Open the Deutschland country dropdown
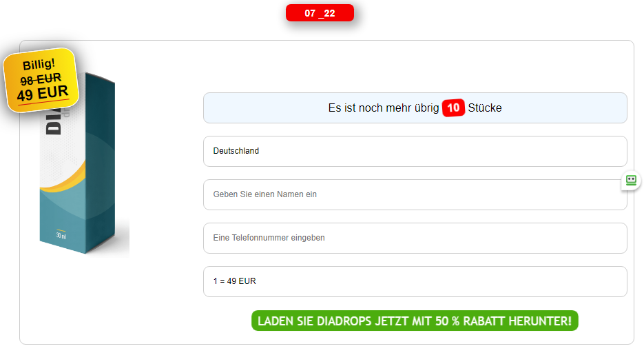The width and height of the screenshot is (644, 355). click(415, 151)
